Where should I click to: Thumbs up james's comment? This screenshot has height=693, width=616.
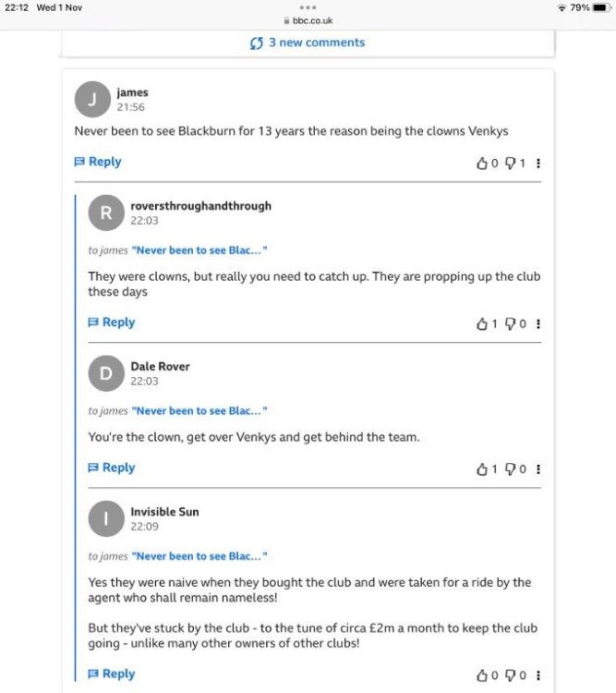click(x=481, y=164)
